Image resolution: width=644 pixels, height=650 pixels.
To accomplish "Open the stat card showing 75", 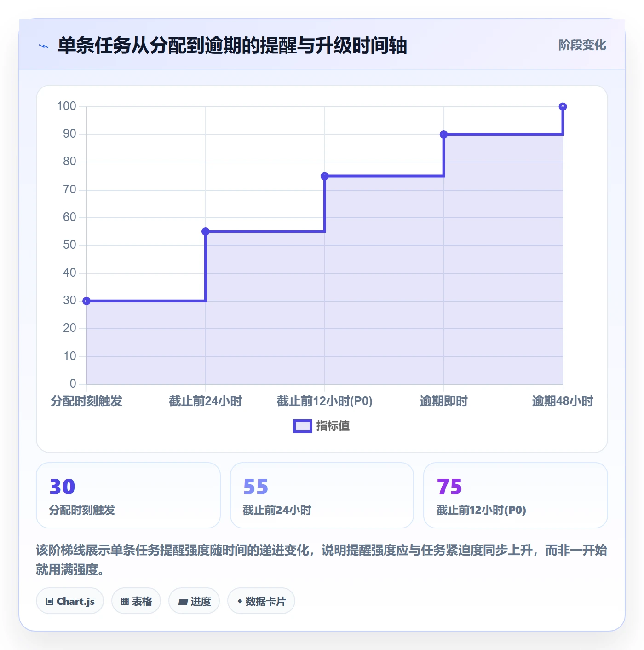I will [x=516, y=495].
